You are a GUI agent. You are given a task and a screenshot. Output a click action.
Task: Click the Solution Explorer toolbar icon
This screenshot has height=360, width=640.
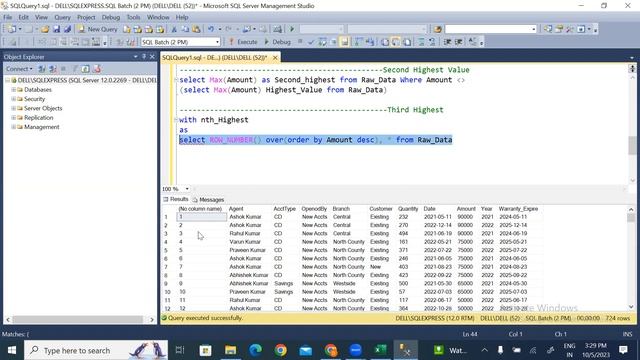(548, 29)
